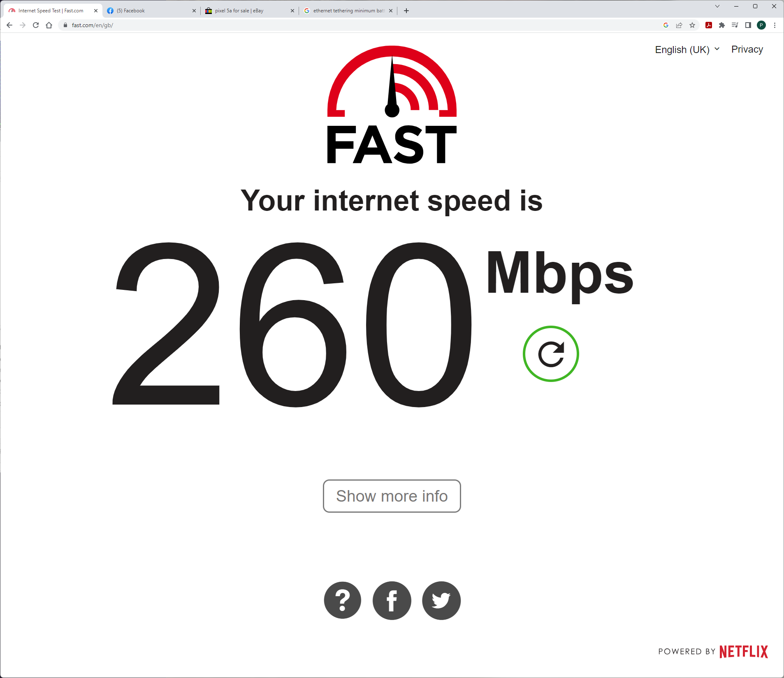Open the tab search chevron
784x678 pixels.
[717, 6]
